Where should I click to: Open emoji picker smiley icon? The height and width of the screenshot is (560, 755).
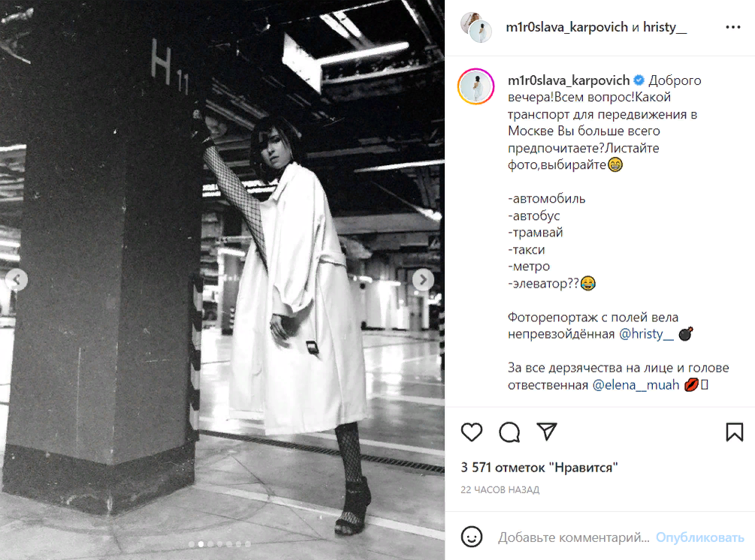pyautogui.click(x=471, y=537)
